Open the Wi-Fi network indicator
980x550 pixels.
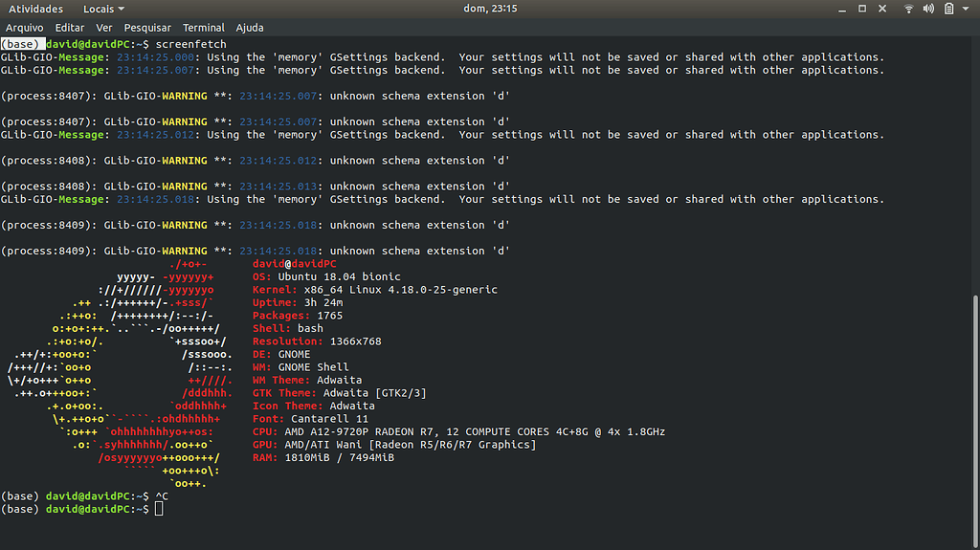tap(909, 9)
